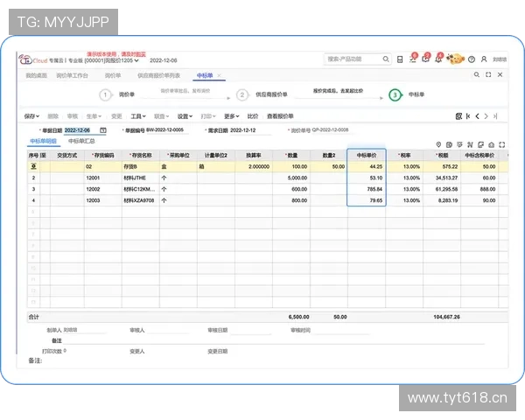Click the search magnifier in product search box

pyautogui.click(x=384, y=59)
